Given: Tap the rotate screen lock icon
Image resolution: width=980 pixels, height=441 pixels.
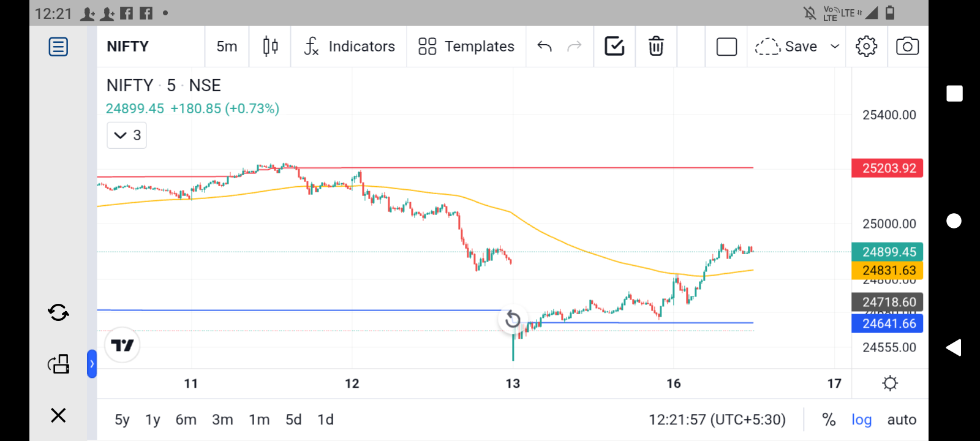Looking at the screenshot, I should click(58, 364).
